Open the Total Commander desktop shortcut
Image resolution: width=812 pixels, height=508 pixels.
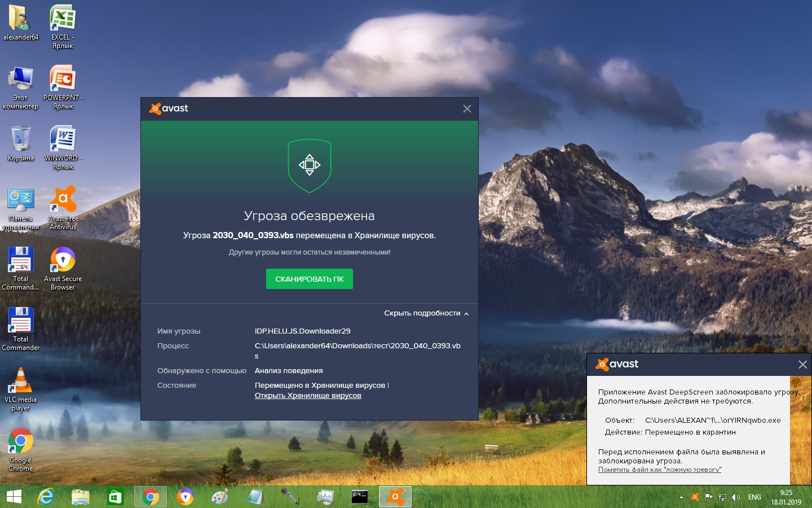pyautogui.click(x=21, y=329)
